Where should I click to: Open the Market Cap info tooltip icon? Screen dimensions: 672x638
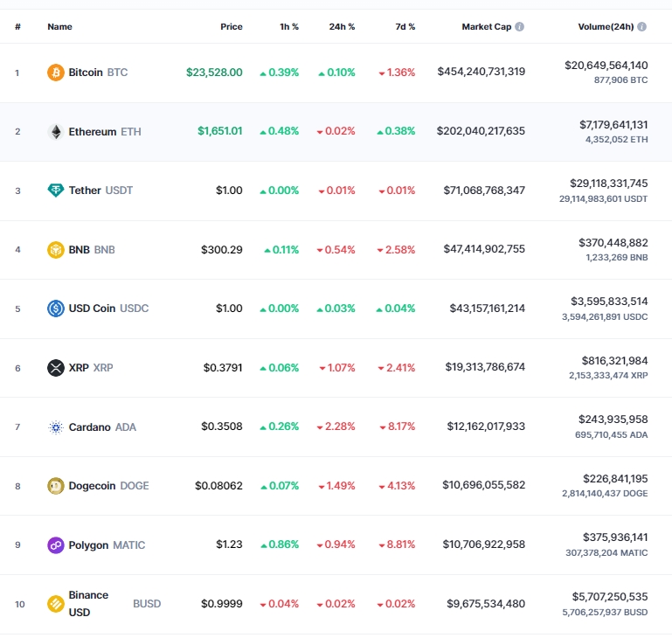point(519,26)
